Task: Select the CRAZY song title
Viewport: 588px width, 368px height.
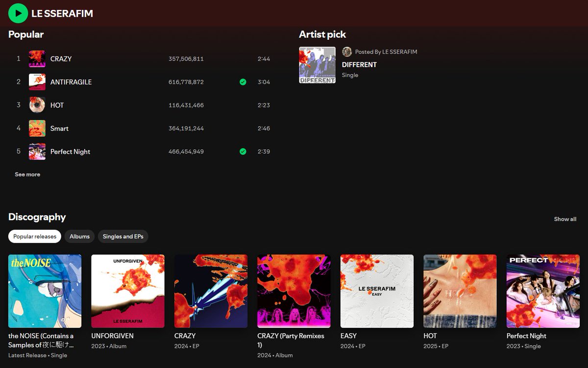Action: click(x=61, y=59)
